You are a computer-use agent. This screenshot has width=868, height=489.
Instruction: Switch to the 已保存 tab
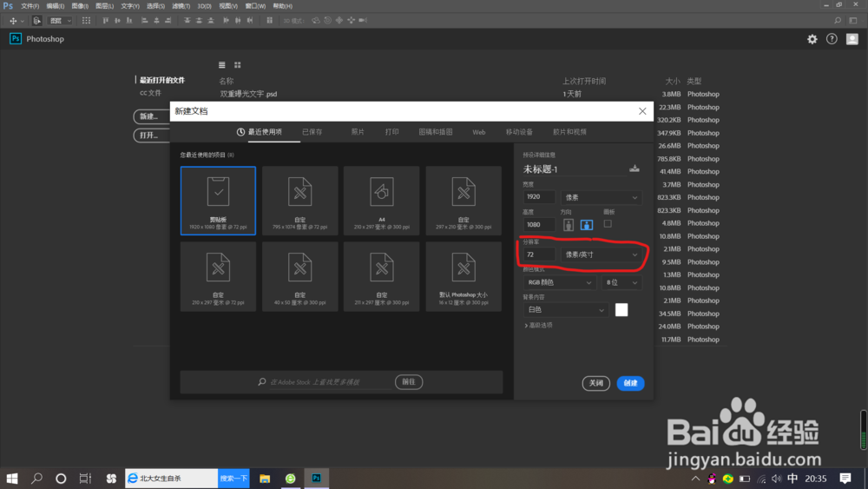[312, 132]
